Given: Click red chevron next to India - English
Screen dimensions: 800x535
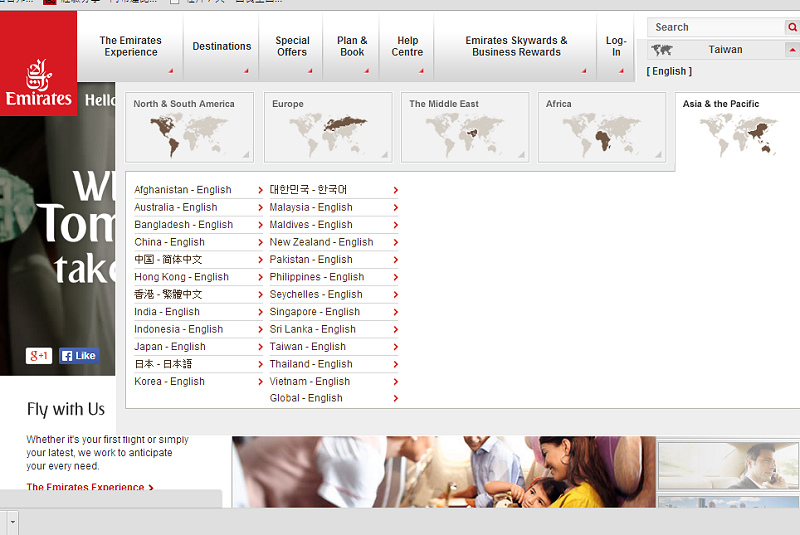Looking at the screenshot, I should 260,312.
